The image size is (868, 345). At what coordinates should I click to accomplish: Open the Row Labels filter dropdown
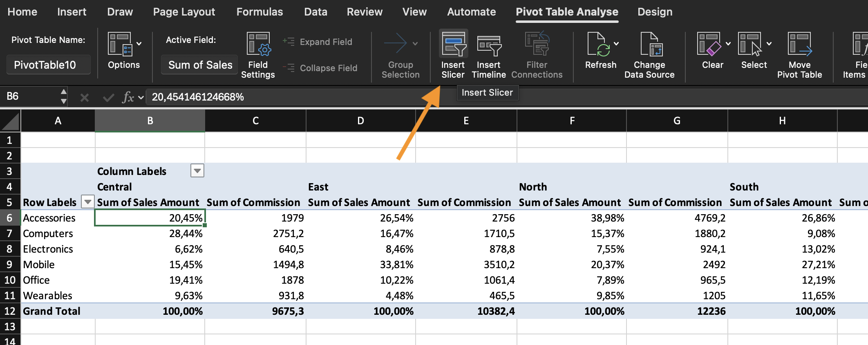point(87,202)
